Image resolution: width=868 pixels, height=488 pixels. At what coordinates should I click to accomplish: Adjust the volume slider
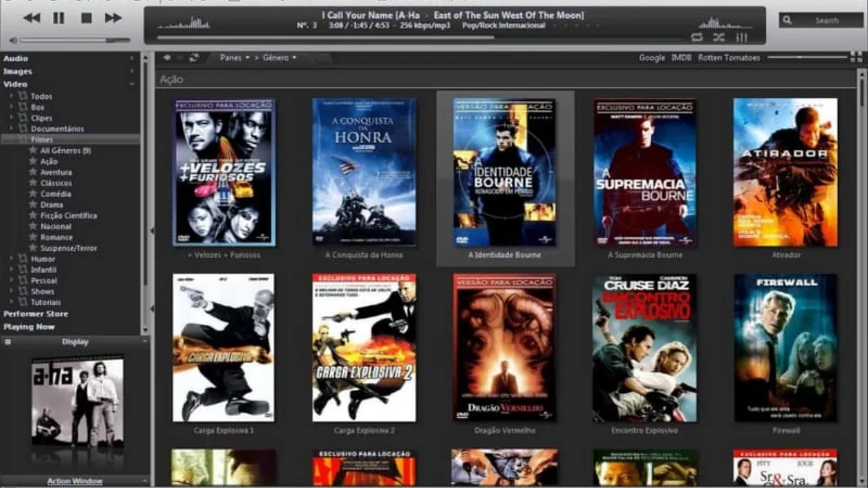click(75, 40)
